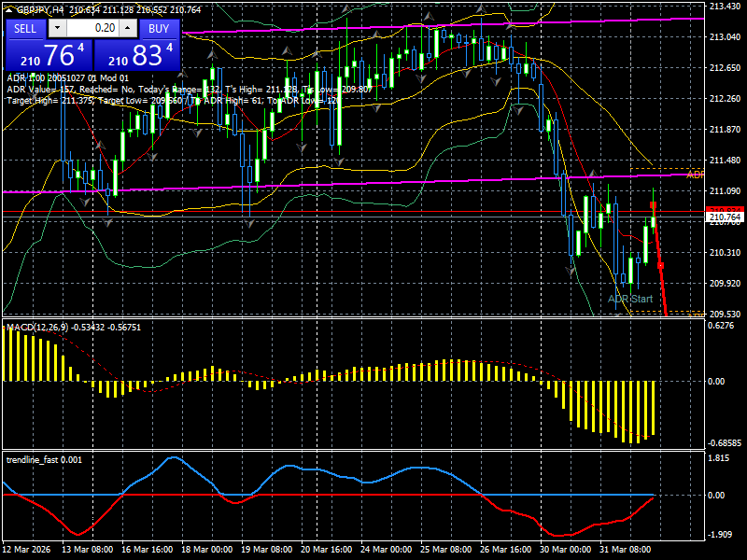
Task: Select middle red square handle of the red trendline
Action: coord(660,266)
